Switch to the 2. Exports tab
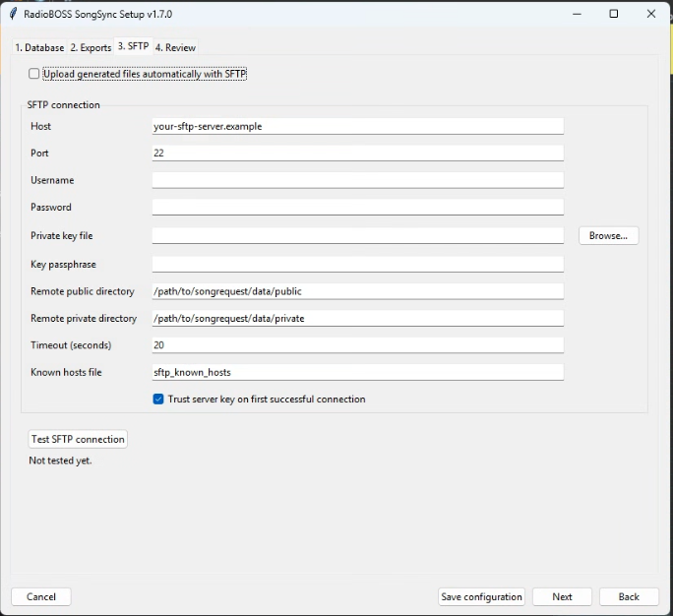 click(91, 47)
